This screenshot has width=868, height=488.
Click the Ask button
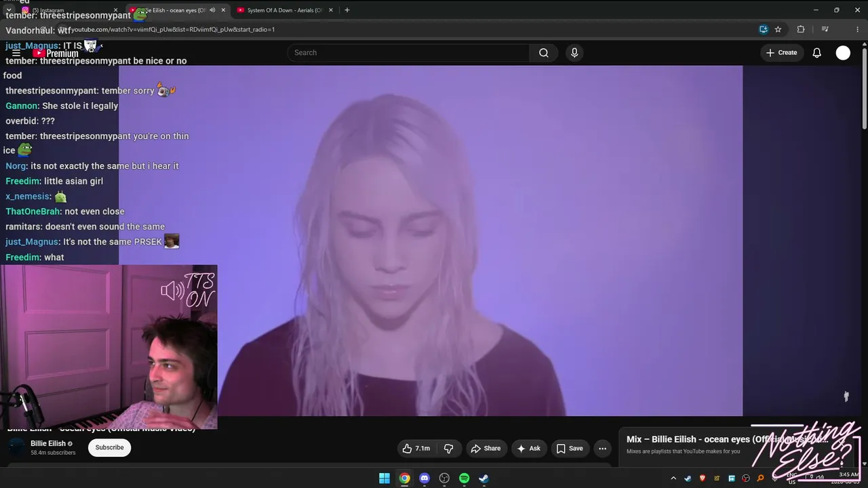point(528,448)
